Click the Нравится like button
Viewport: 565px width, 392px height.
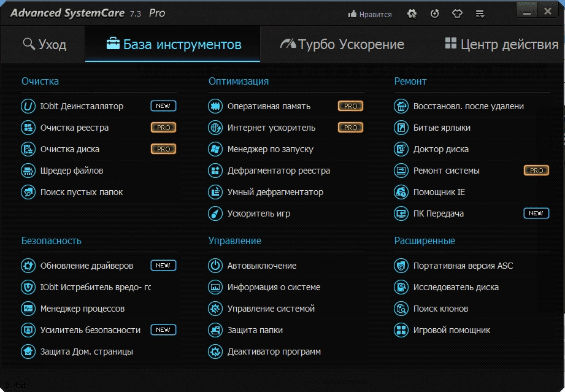(370, 14)
